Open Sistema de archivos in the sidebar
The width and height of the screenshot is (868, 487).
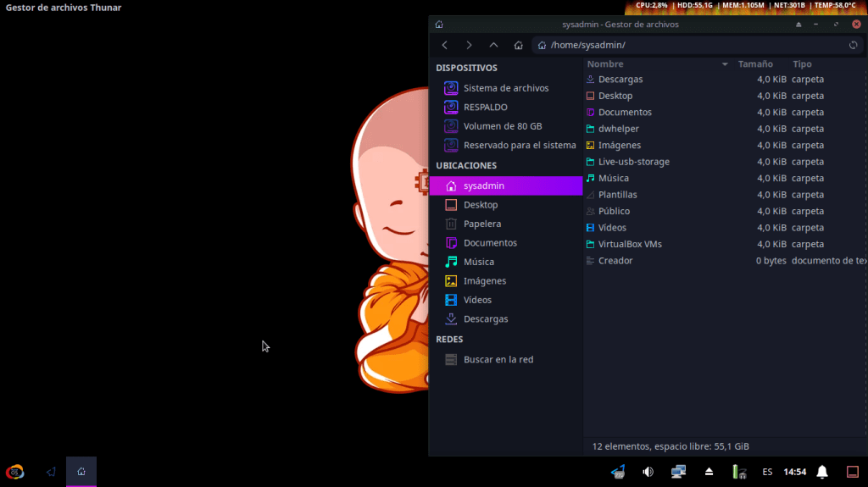pyautogui.click(x=505, y=88)
